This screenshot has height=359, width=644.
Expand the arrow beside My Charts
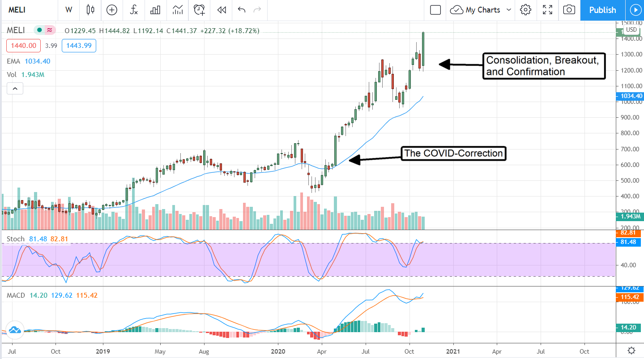pyautogui.click(x=509, y=10)
